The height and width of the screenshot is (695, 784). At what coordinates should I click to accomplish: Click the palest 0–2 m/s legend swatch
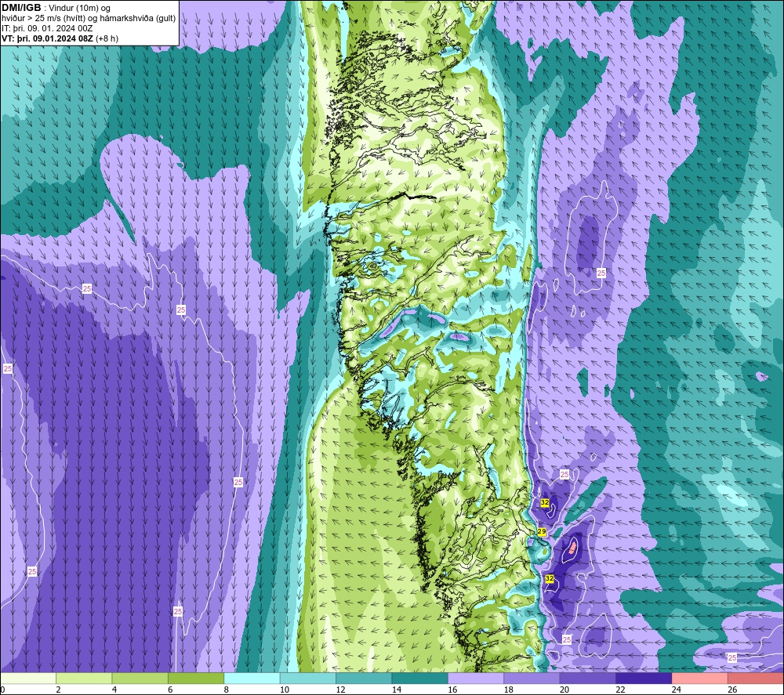coord(28,678)
